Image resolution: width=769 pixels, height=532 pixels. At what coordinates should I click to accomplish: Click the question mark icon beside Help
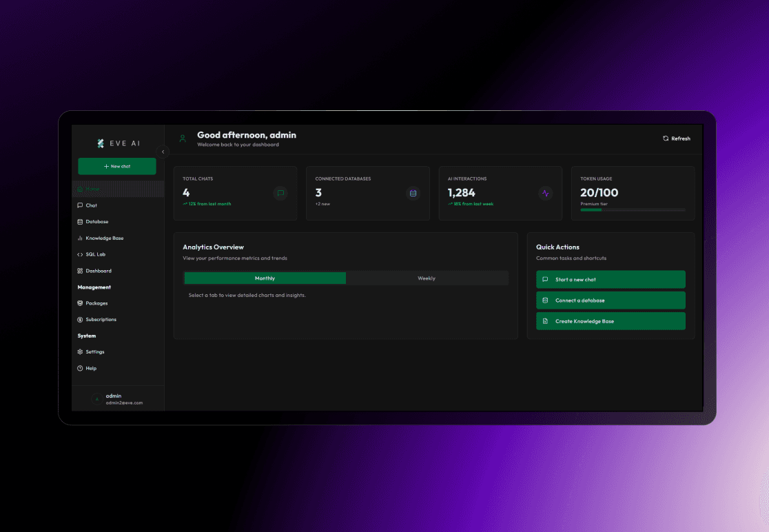tap(80, 368)
